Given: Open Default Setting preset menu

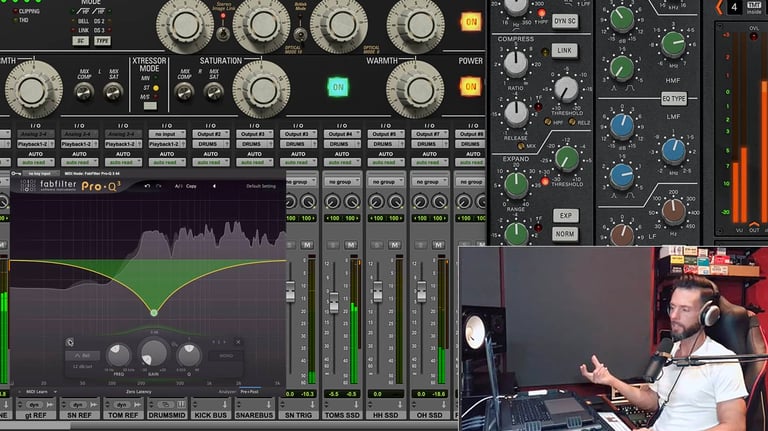Looking at the screenshot, I should 261,186.
